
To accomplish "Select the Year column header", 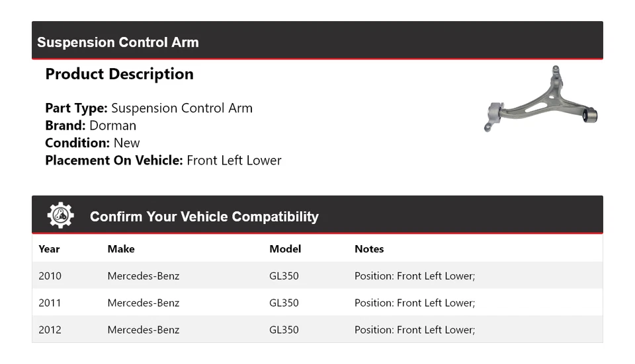I will click(x=49, y=249).
